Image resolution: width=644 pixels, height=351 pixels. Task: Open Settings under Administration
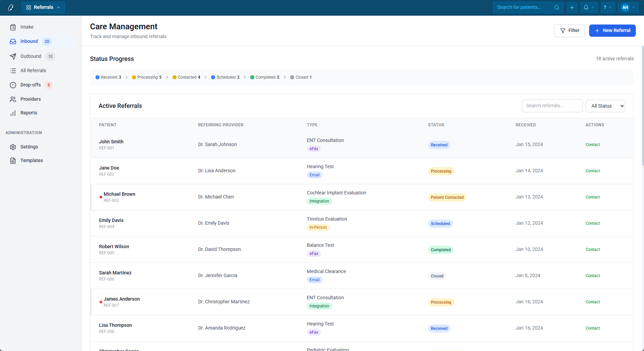[x=41, y=147]
